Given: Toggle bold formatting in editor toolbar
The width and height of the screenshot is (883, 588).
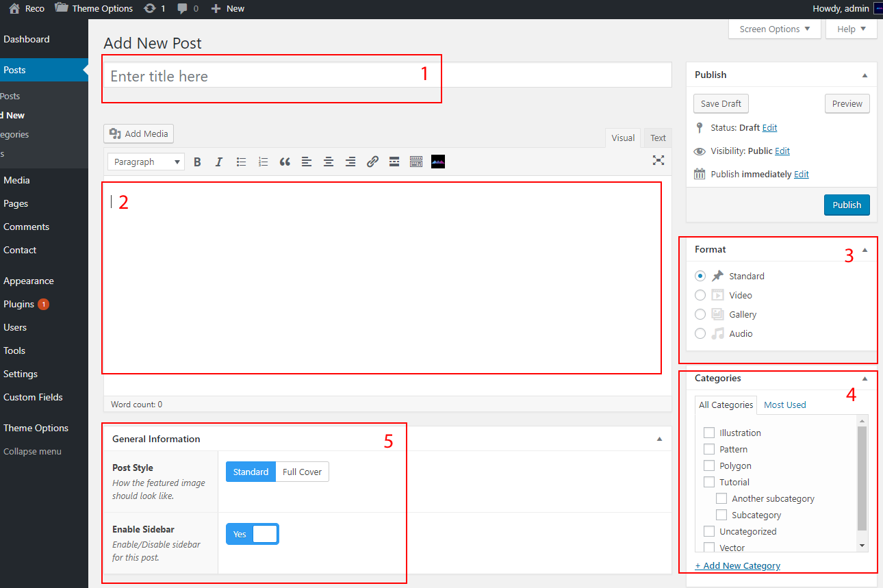Looking at the screenshot, I should [x=197, y=162].
